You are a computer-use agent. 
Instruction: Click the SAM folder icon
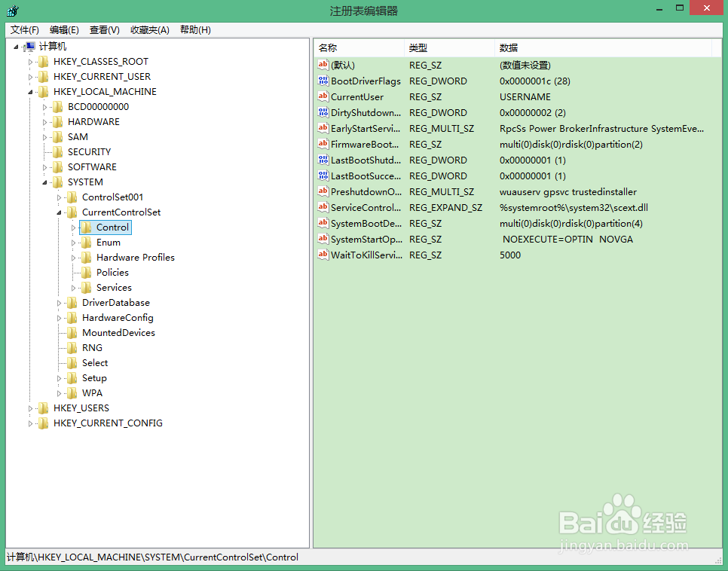[57, 137]
